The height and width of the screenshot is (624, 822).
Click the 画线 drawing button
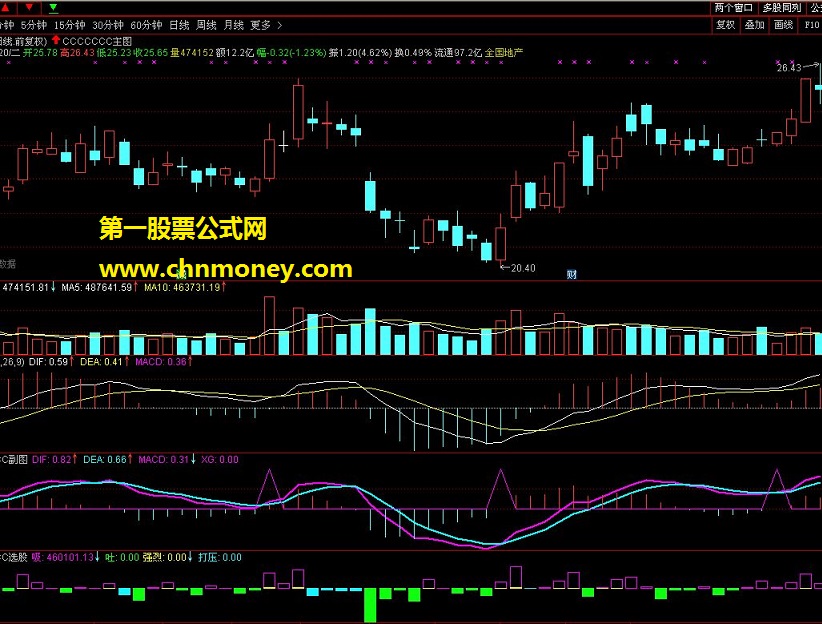click(783, 25)
